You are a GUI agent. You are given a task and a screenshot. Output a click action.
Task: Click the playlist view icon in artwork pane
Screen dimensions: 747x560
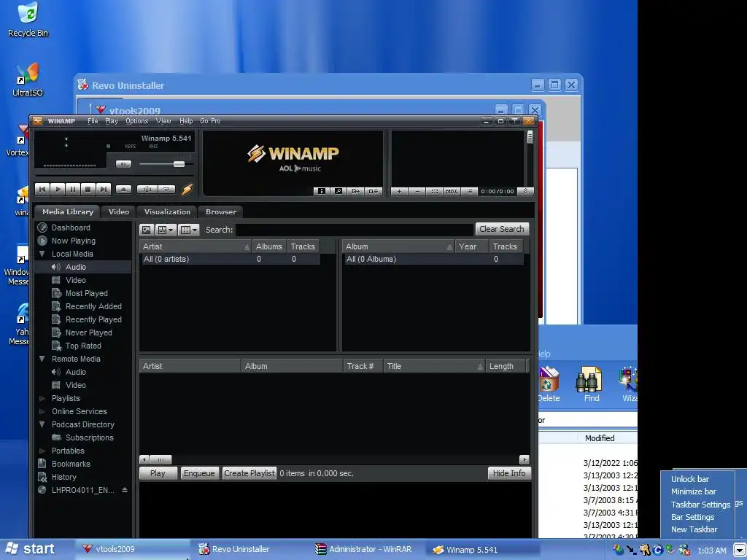pyautogui.click(x=373, y=192)
